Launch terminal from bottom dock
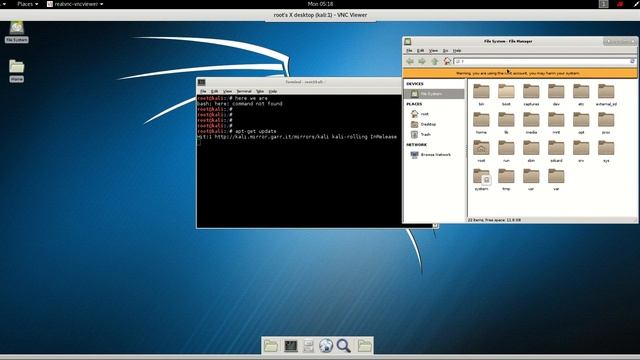This screenshot has width=640, height=360. 291,346
